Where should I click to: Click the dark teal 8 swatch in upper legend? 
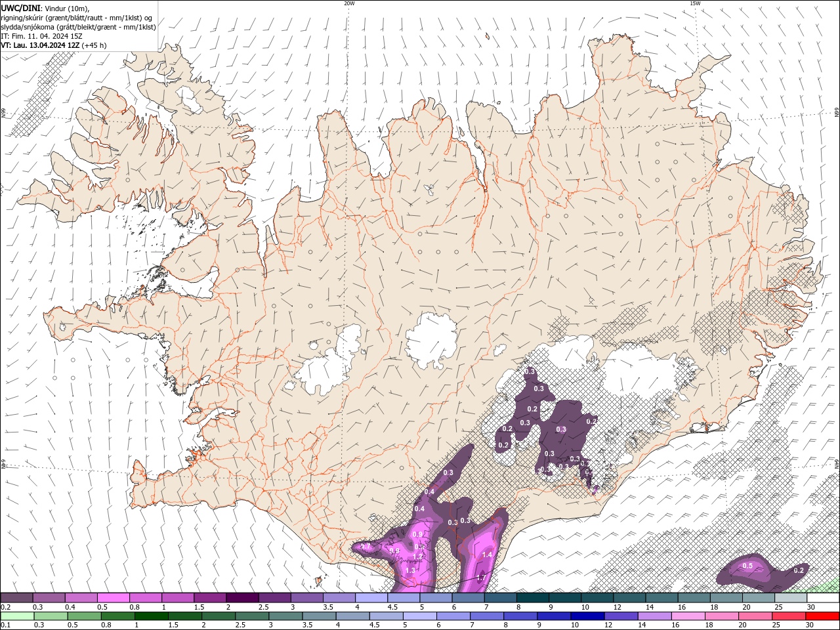point(533,598)
